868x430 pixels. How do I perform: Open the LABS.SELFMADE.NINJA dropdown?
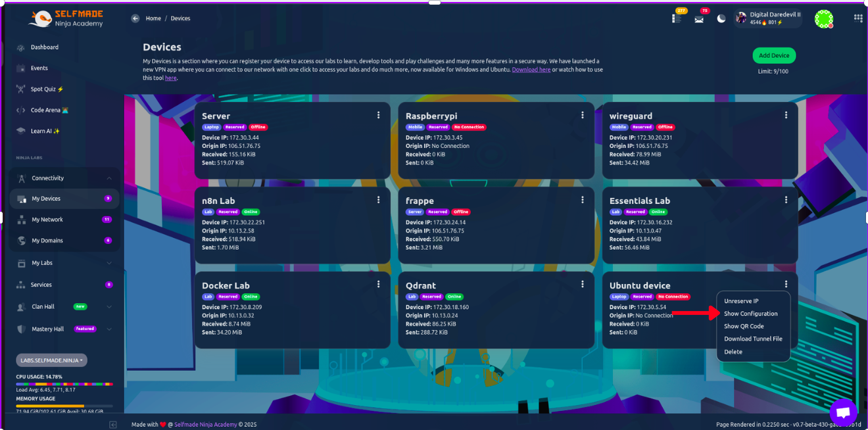(x=51, y=360)
